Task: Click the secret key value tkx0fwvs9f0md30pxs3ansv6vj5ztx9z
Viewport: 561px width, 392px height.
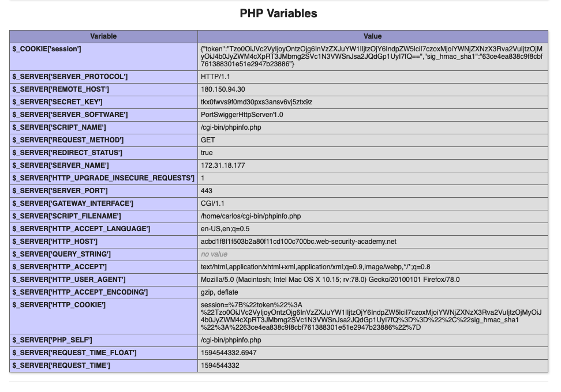Action: pos(256,102)
